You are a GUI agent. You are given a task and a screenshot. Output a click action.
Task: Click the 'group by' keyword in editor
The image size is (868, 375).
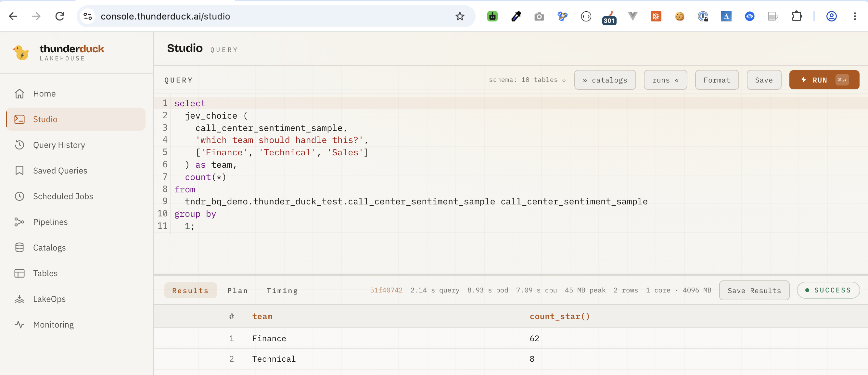(195, 214)
